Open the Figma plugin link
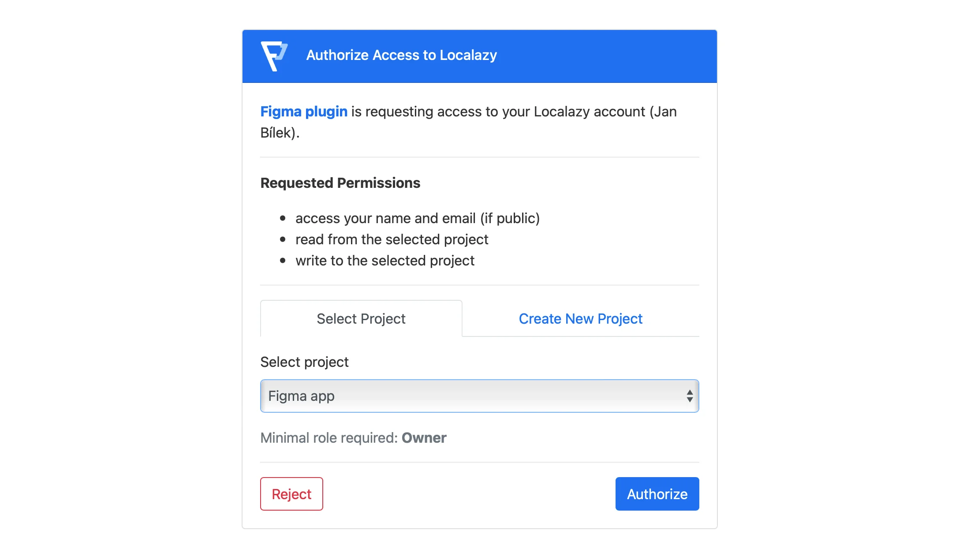This screenshot has height=560, width=978. point(303,112)
